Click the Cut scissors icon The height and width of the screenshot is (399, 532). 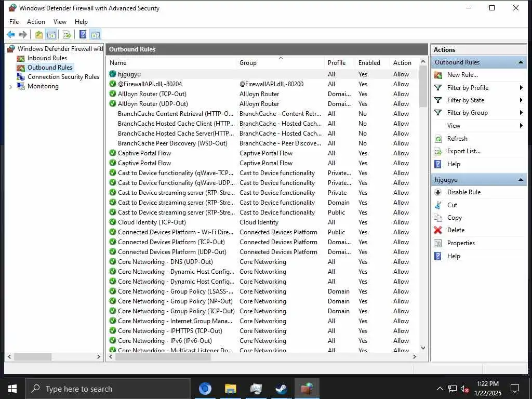[x=438, y=205]
